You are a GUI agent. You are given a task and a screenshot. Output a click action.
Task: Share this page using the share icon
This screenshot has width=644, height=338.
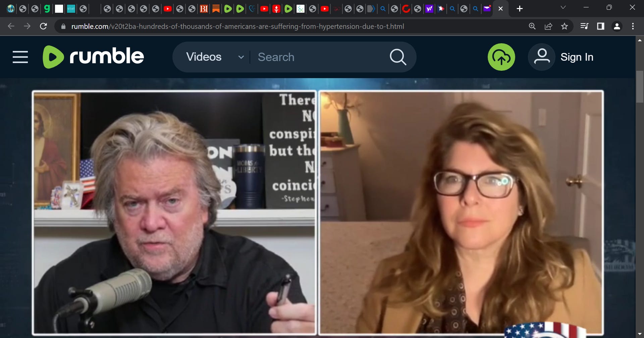(x=548, y=26)
